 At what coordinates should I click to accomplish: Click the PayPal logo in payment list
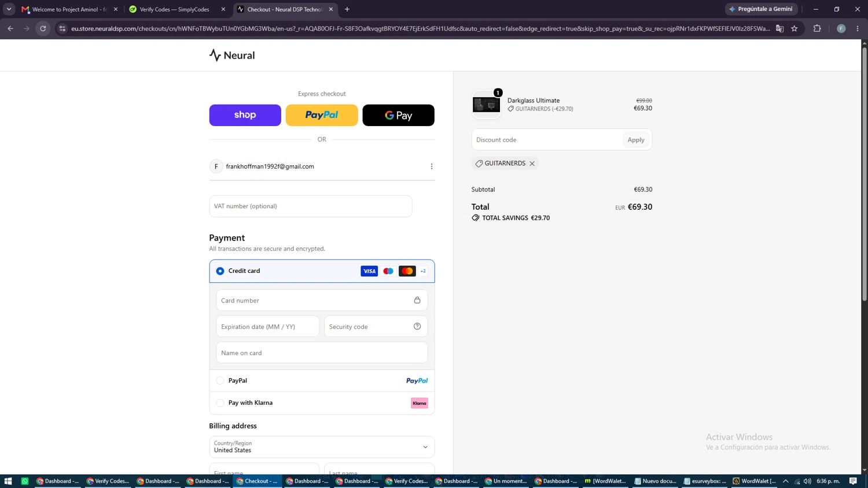[417, 380]
